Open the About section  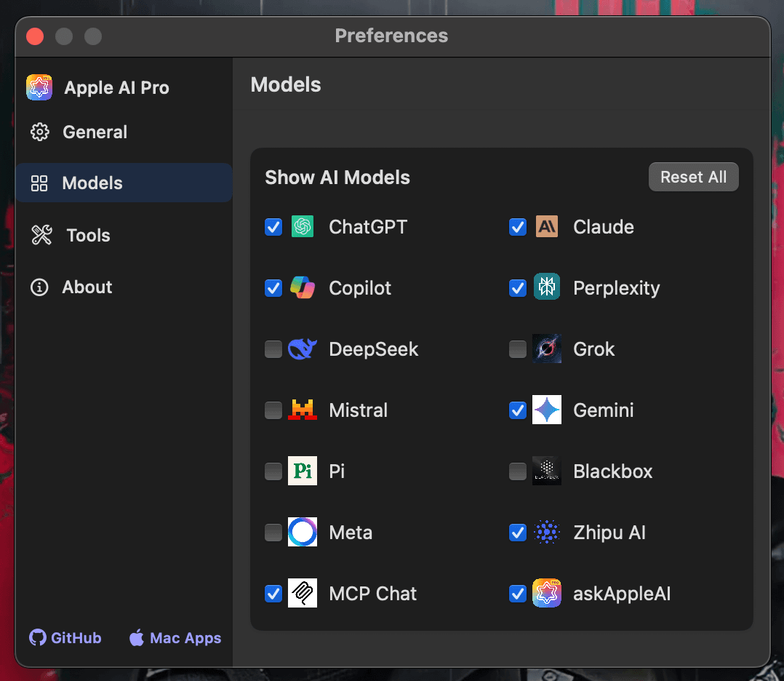click(87, 287)
